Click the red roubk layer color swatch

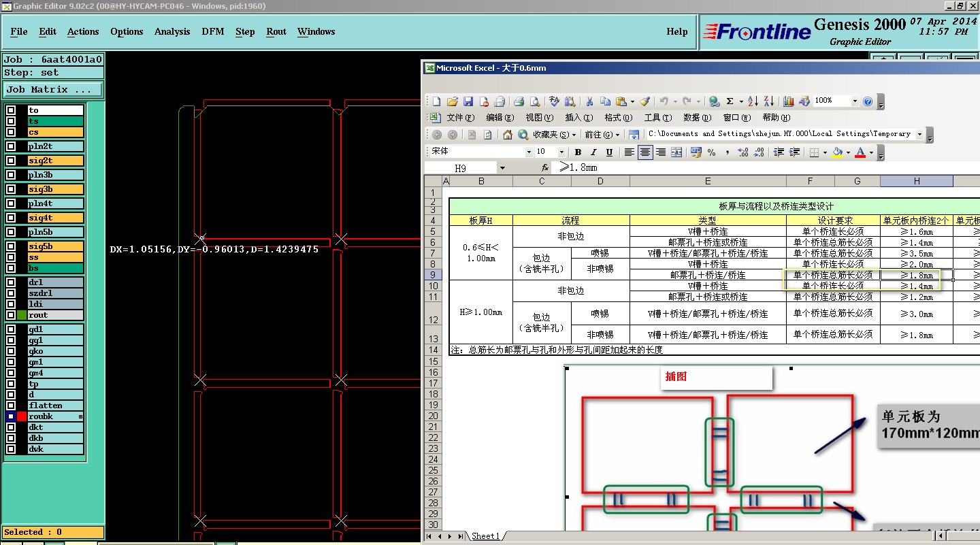point(22,416)
